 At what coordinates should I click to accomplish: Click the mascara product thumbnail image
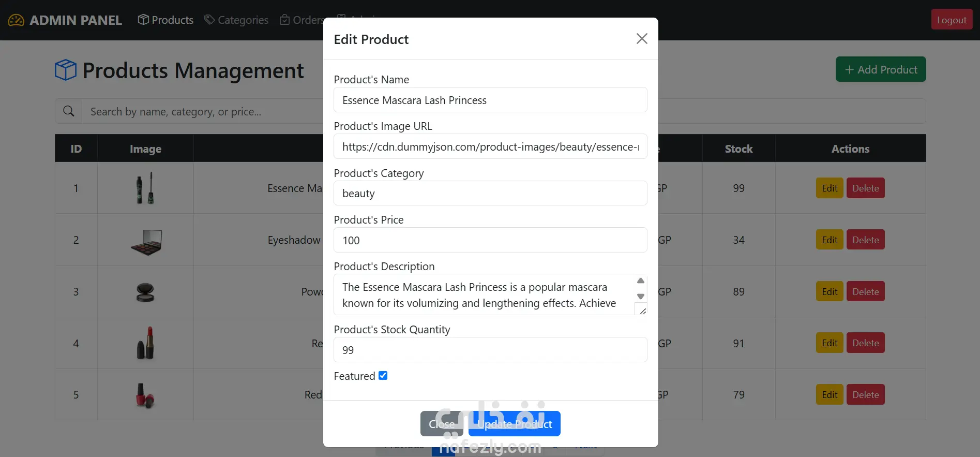pyautogui.click(x=145, y=188)
